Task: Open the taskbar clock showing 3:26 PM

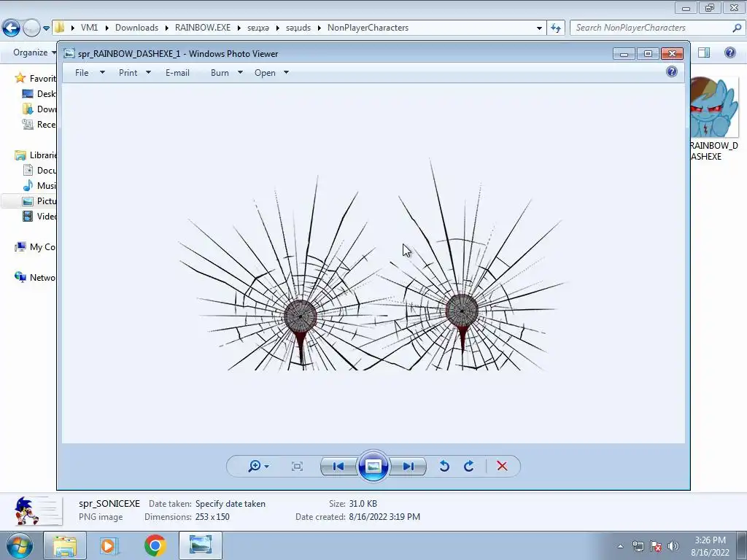Action: (x=710, y=546)
